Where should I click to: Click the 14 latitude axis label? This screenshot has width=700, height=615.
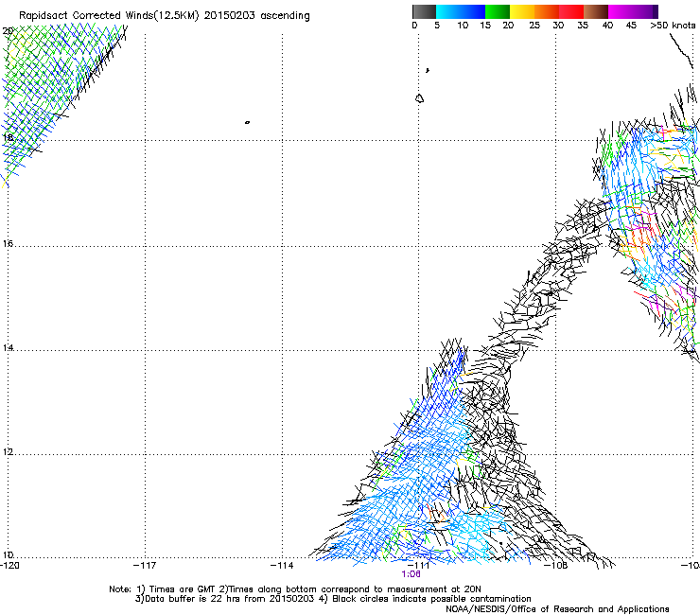point(8,347)
